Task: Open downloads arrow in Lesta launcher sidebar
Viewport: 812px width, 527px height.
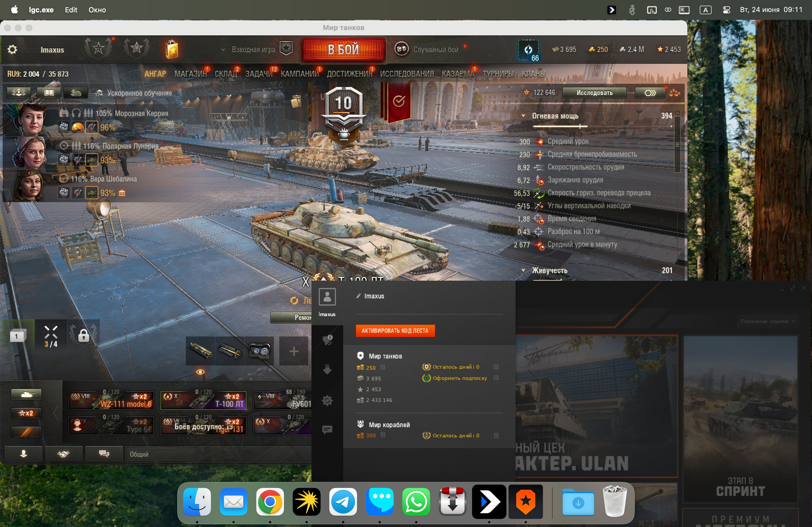Action: click(x=327, y=369)
